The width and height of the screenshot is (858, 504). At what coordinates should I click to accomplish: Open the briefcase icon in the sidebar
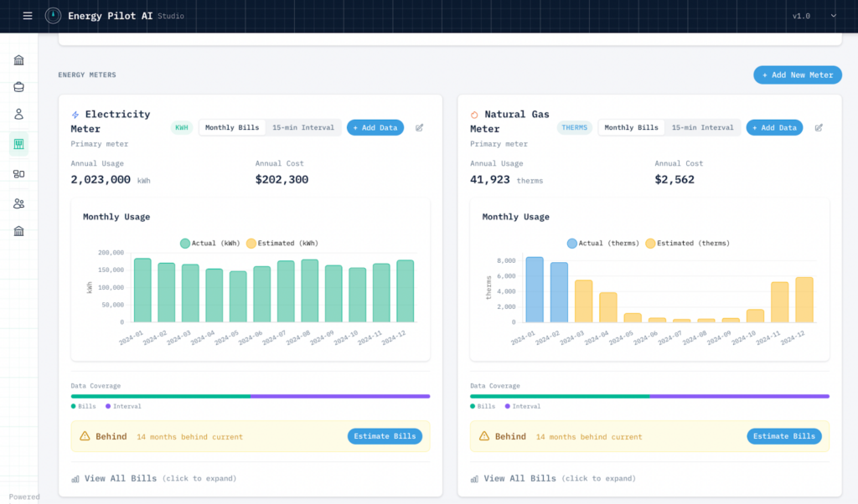[x=18, y=87]
